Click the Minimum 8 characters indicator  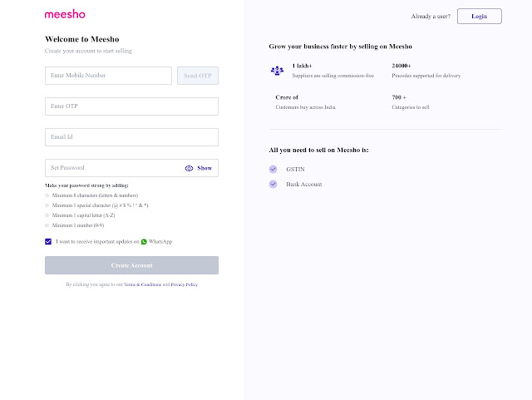[47, 195]
